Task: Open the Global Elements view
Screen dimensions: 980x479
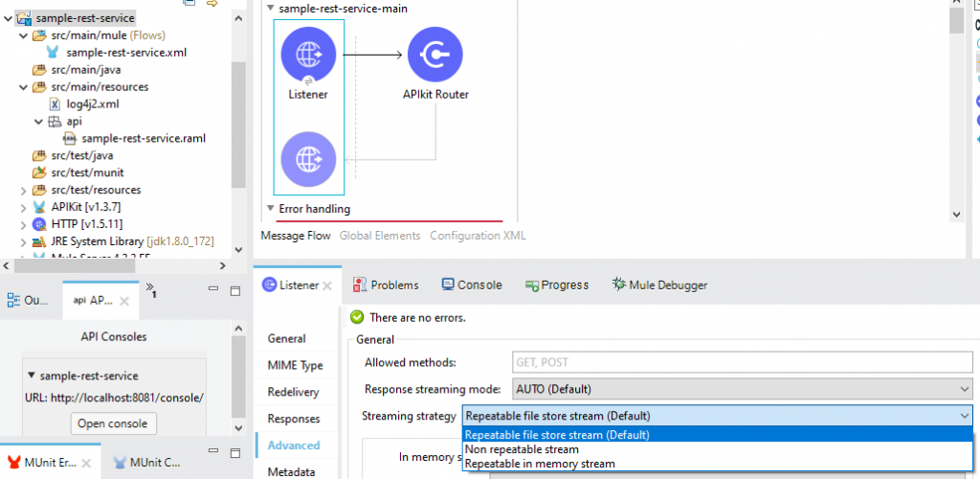Action: pyautogui.click(x=379, y=236)
